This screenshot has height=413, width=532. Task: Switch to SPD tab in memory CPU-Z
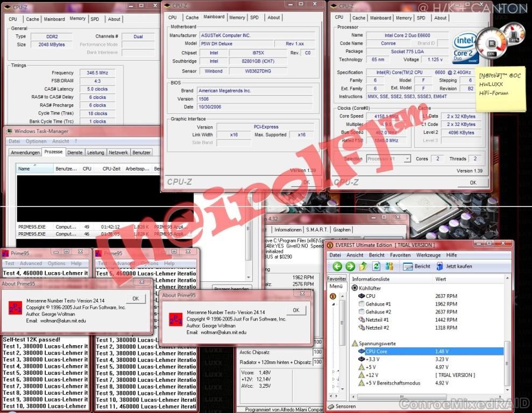click(x=95, y=19)
